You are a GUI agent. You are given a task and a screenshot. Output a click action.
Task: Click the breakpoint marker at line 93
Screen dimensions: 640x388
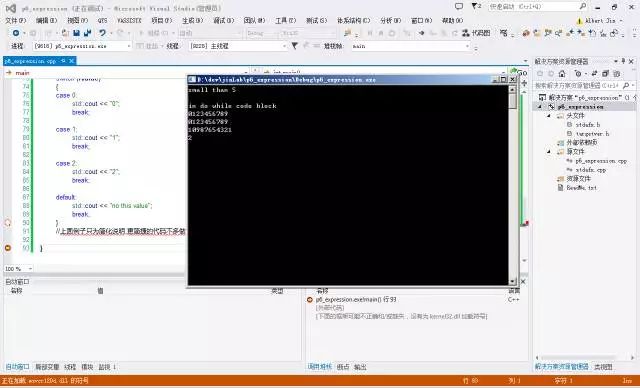point(7,248)
